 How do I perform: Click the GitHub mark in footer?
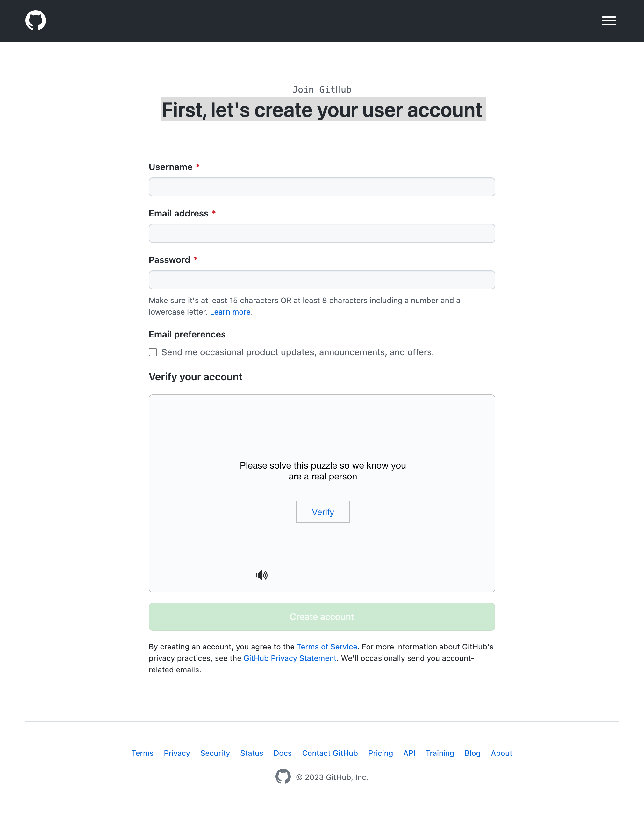coord(283,777)
